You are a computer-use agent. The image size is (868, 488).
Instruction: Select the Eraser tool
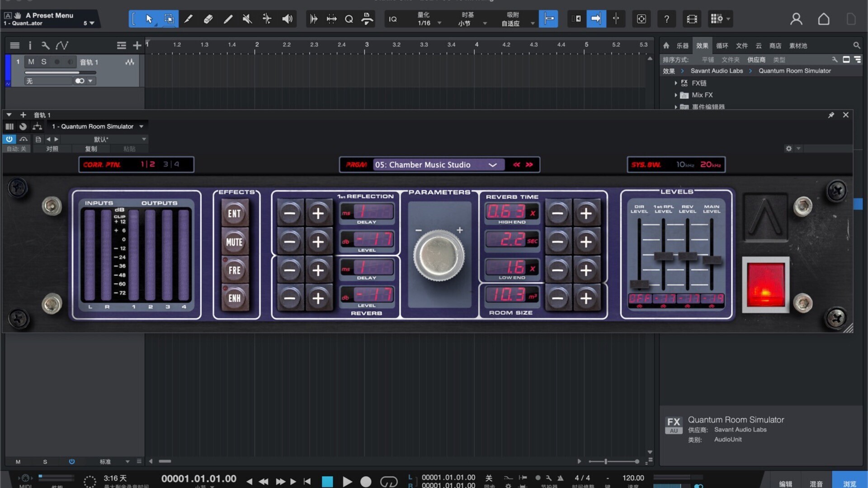coord(208,19)
